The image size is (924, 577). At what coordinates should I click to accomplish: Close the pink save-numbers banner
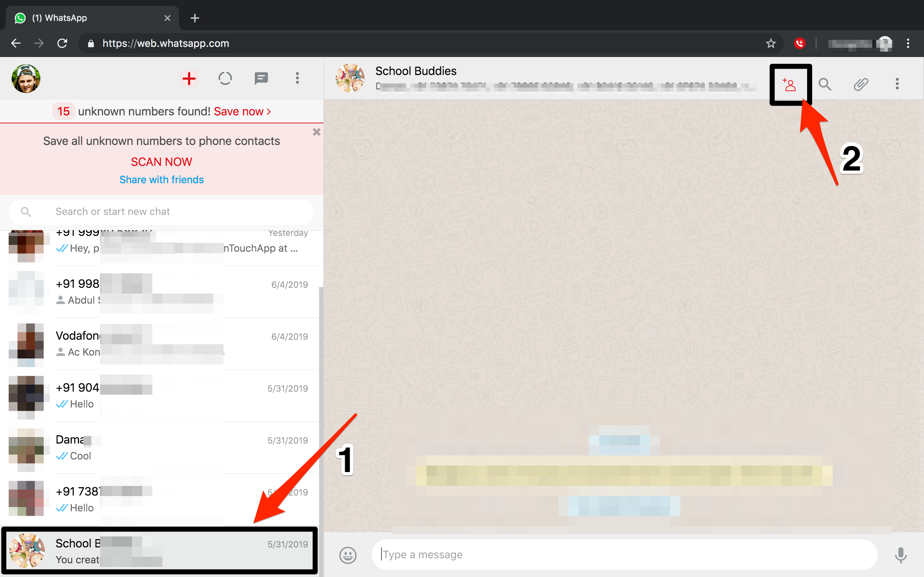pyautogui.click(x=316, y=132)
